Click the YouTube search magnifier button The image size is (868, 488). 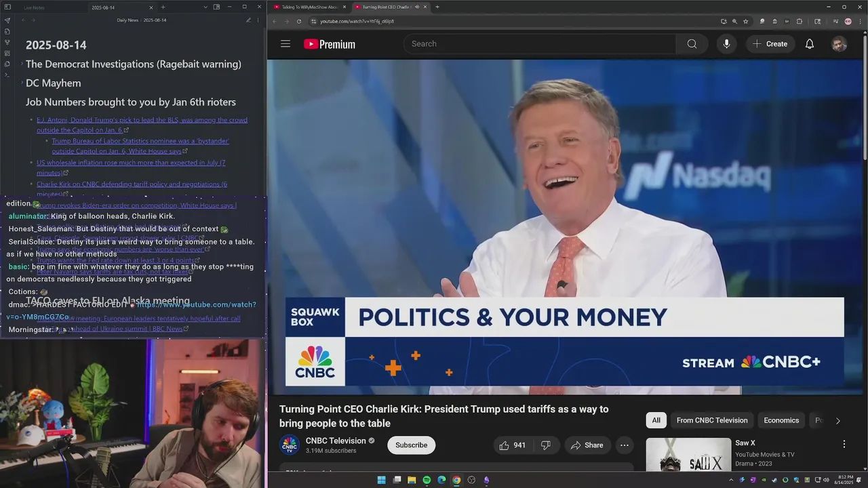click(x=692, y=44)
